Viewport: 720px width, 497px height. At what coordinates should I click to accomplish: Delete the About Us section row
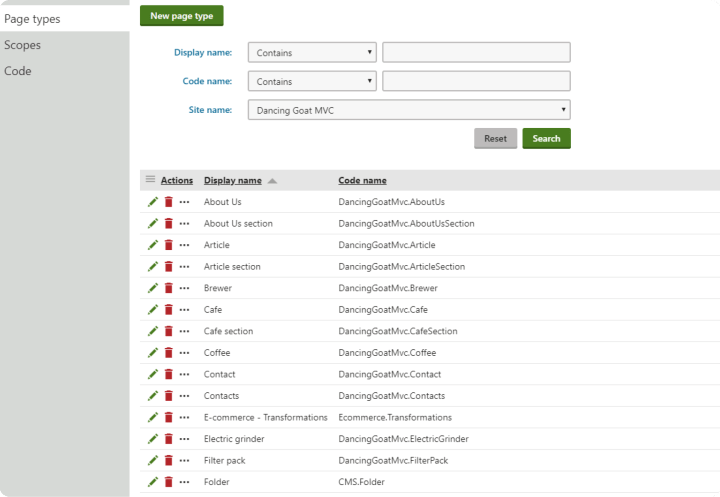[x=169, y=223]
